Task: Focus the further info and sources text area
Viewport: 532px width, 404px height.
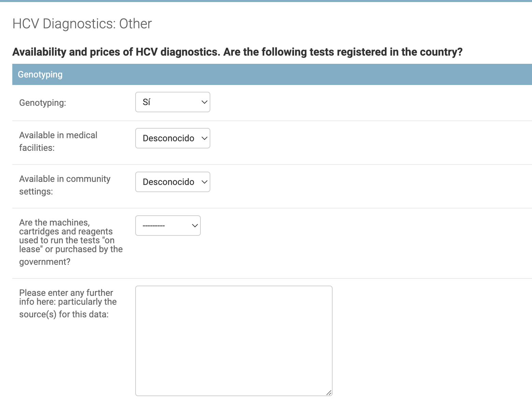Action: tap(234, 341)
